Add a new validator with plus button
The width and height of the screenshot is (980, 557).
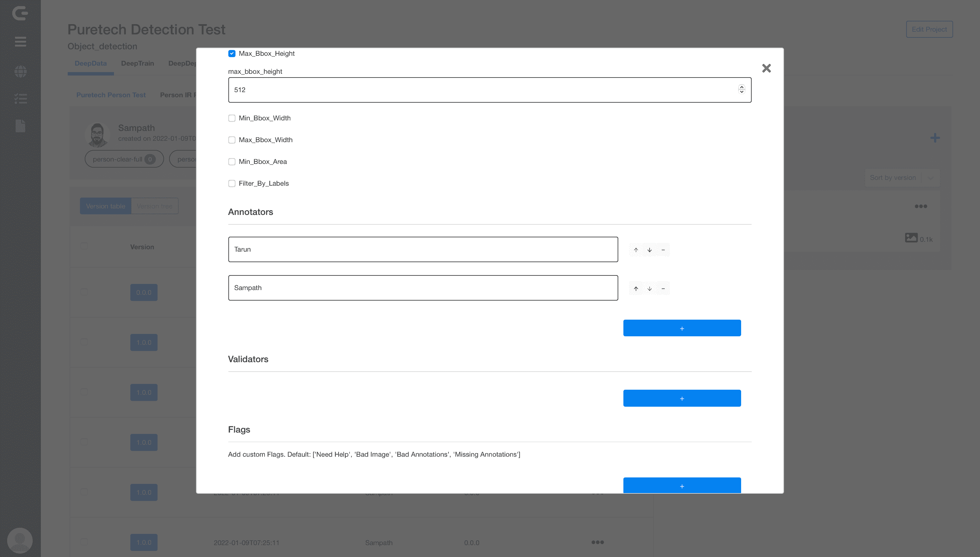coord(682,398)
